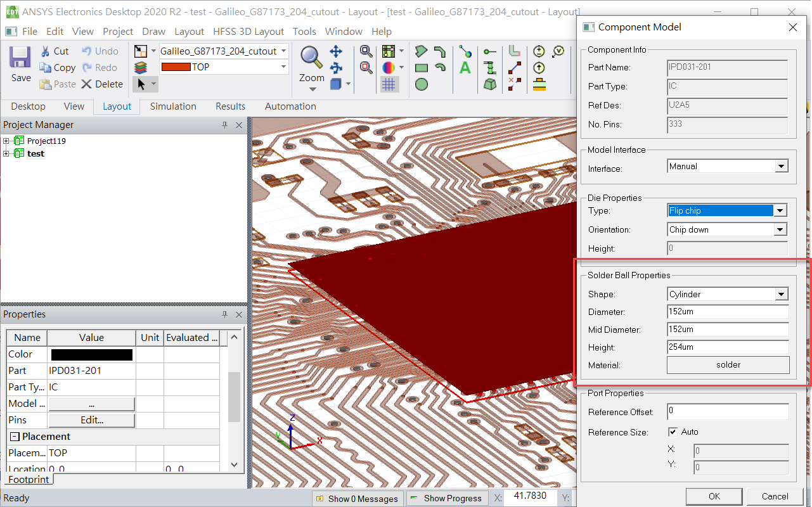Click the Pins Edit... button
Viewport: 812px width, 507px height.
click(92, 420)
